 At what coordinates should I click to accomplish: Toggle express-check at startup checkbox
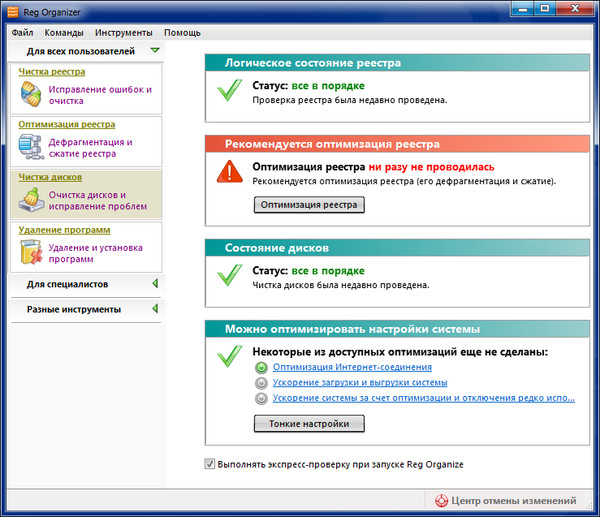tap(209, 464)
